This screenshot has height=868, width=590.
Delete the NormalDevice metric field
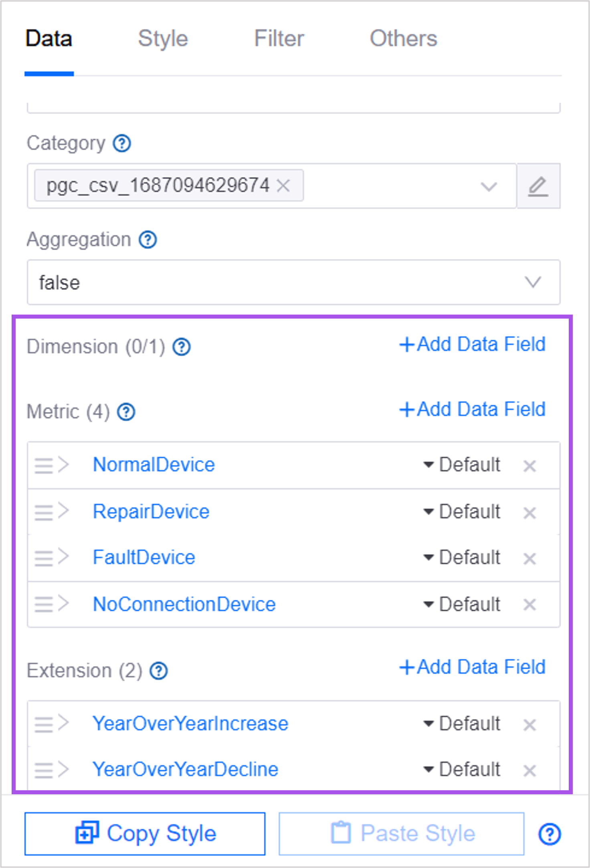tap(529, 466)
